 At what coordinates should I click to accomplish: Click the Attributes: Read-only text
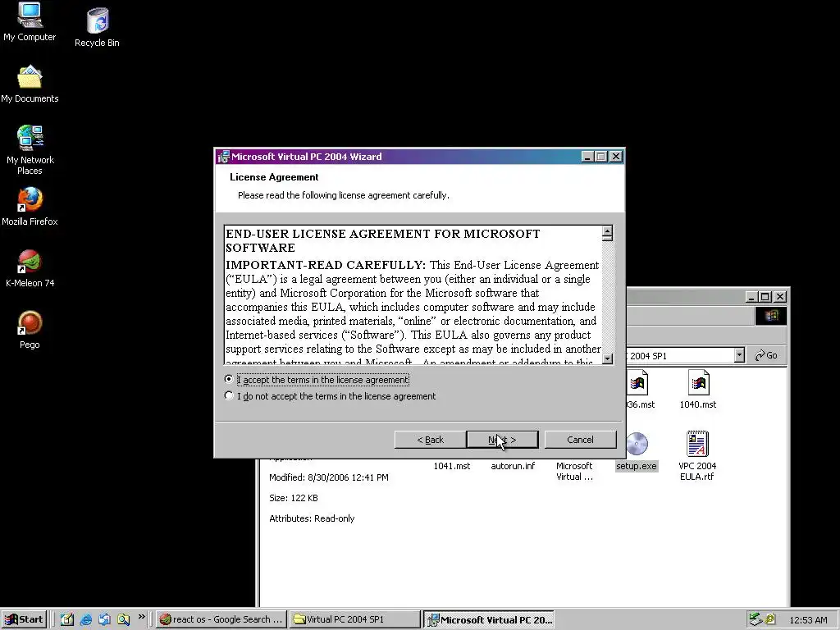click(x=312, y=518)
